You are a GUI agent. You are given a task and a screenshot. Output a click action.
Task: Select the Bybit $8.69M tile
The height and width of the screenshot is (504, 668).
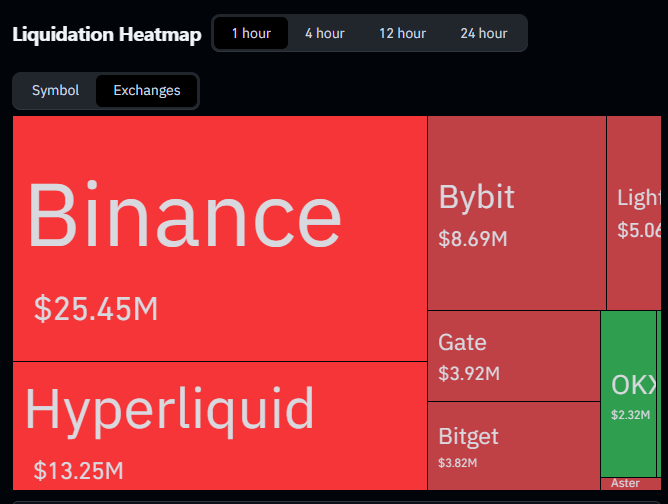click(517, 213)
